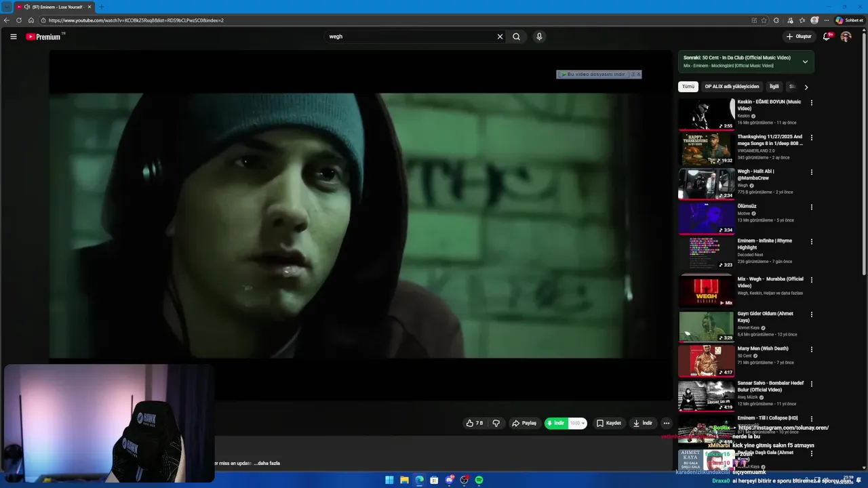The width and height of the screenshot is (868, 488).
Task: Click Bu video dosyasını indir overlay
Action: pyautogui.click(x=593, y=75)
